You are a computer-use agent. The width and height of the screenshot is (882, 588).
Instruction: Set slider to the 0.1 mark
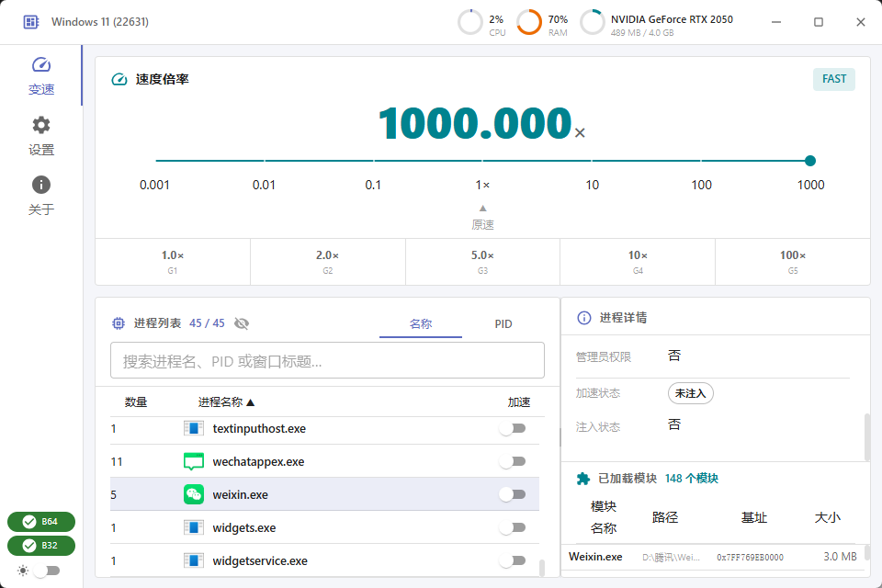pos(373,185)
